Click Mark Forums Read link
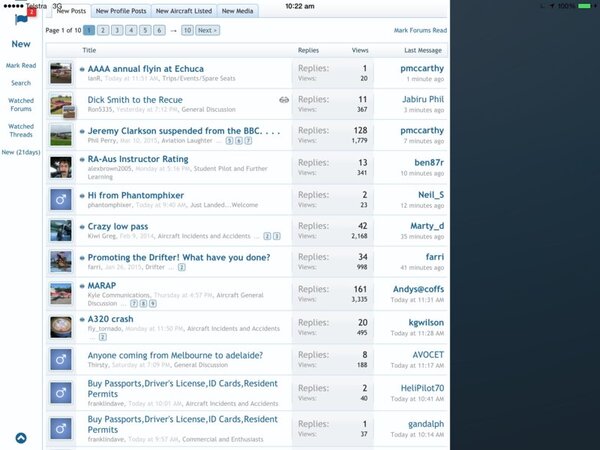 [x=420, y=31]
